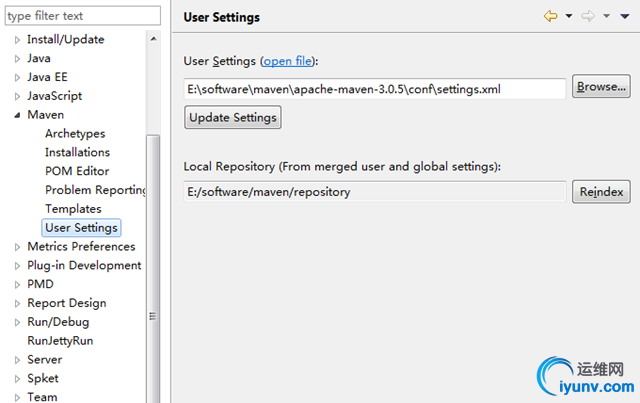Select the Java EE category
The height and width of the screenshot is (403, 640).
[x=47, y=77]
